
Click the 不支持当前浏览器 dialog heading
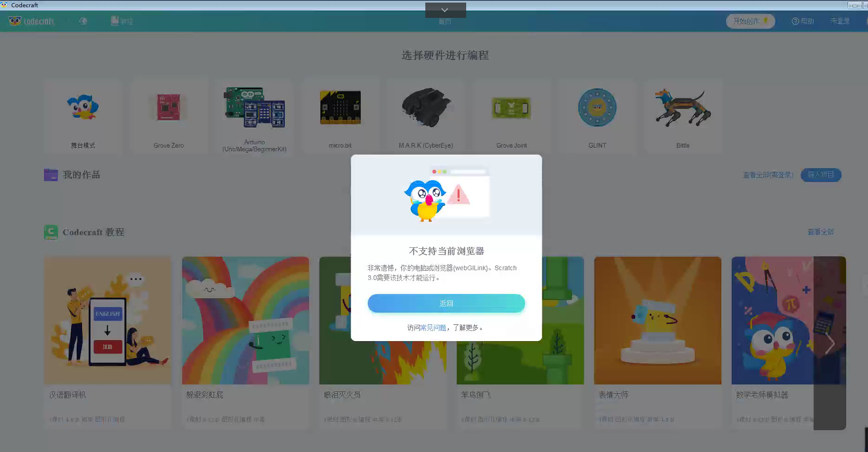[x=446, y=251]
